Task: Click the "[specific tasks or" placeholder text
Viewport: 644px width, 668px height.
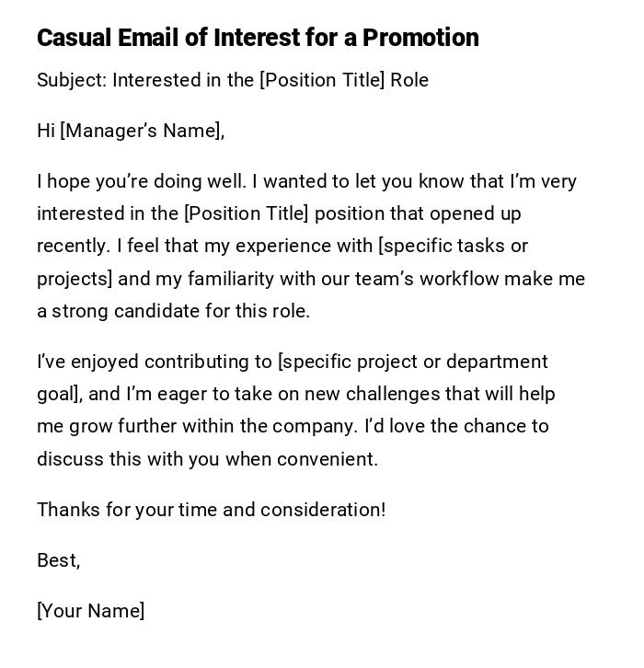Action: [453, 246]
